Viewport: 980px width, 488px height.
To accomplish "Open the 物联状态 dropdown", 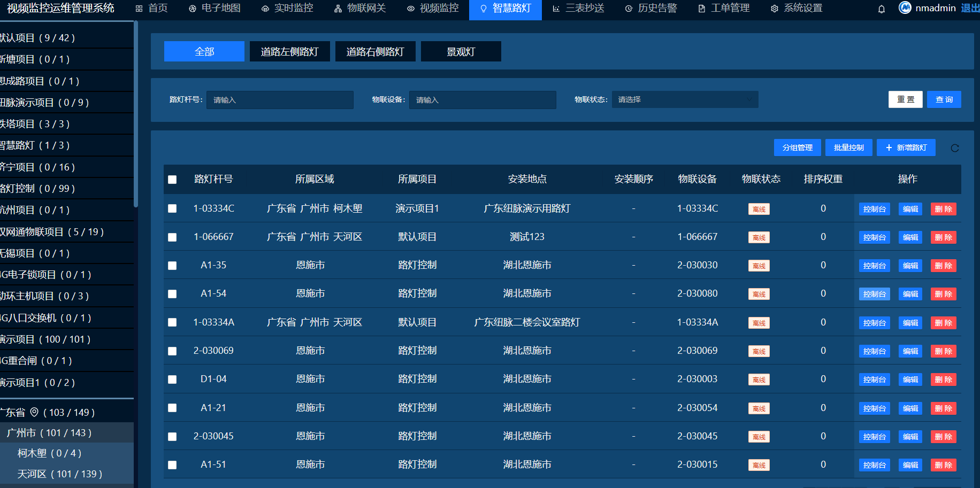I will [x=685, y=99].
